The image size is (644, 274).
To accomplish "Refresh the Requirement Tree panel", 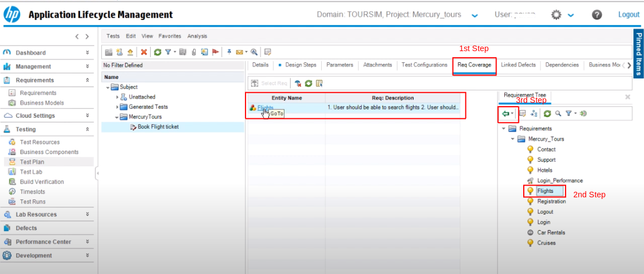I will [548, 114].
